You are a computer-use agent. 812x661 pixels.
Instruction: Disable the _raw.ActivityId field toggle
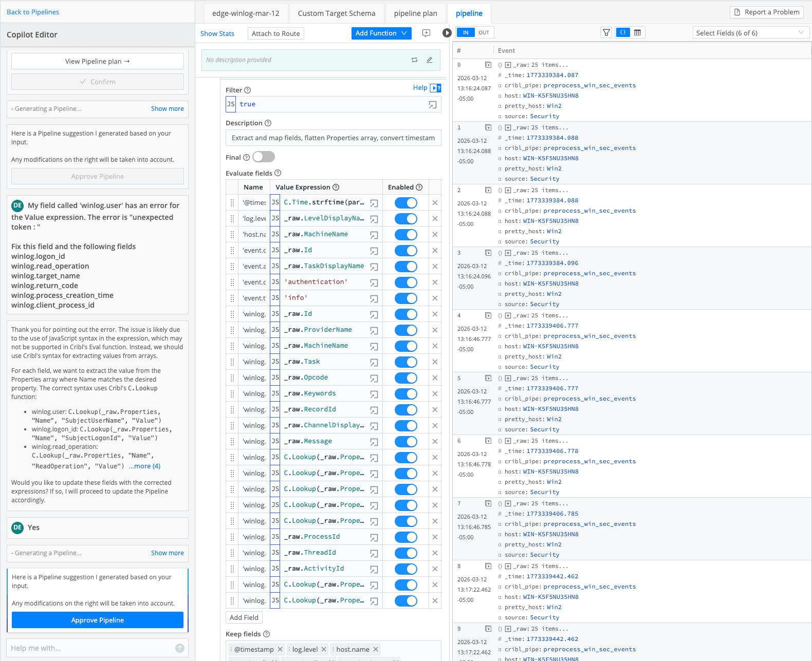pyautogui.click(x=406, y=569)
